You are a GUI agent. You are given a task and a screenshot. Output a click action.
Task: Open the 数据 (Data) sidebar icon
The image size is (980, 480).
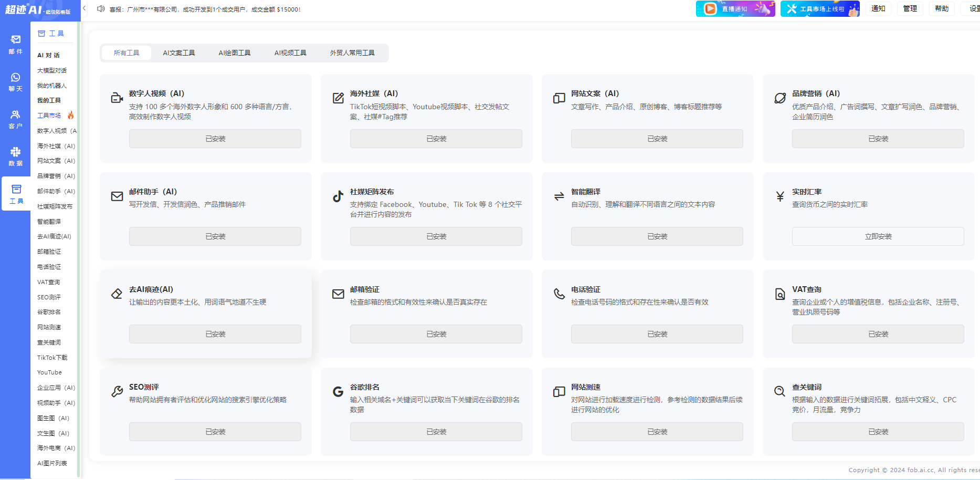15,156
